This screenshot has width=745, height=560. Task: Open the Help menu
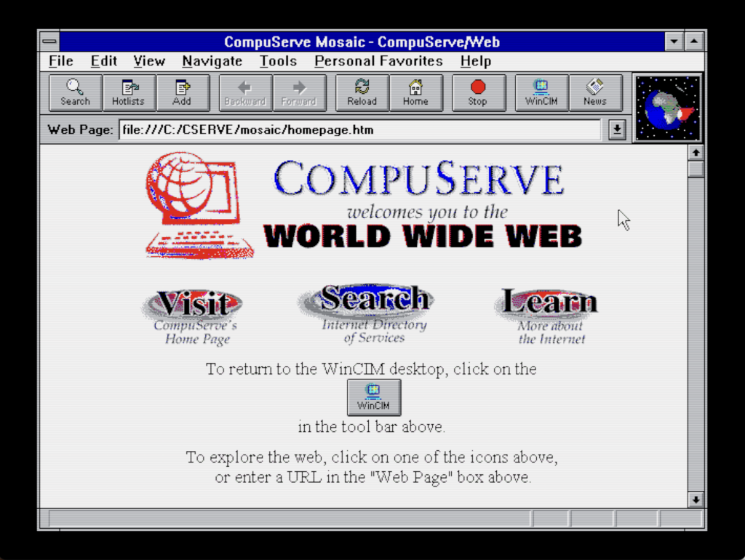click(x=476, y=61)
